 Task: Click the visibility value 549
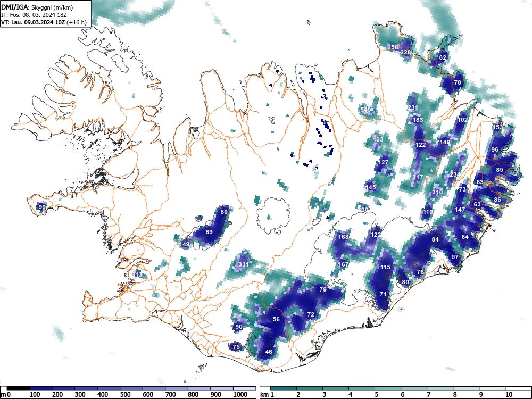pyautogui.click(x=366, y=110)
